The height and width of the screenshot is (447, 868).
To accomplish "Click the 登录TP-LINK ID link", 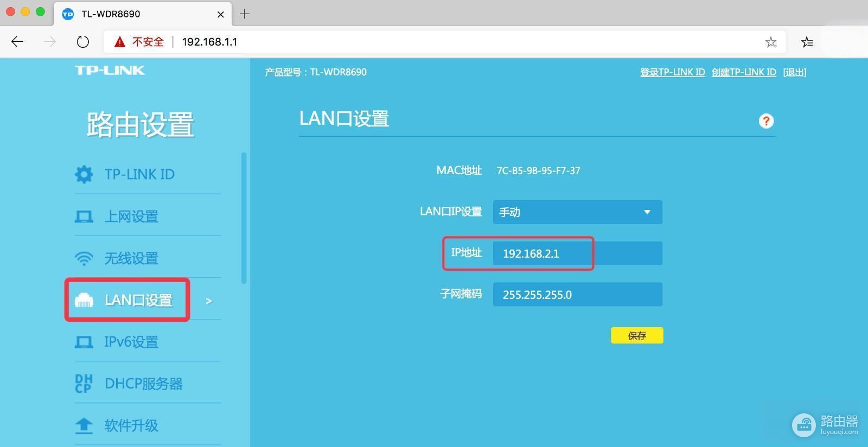I will [673, 72].
